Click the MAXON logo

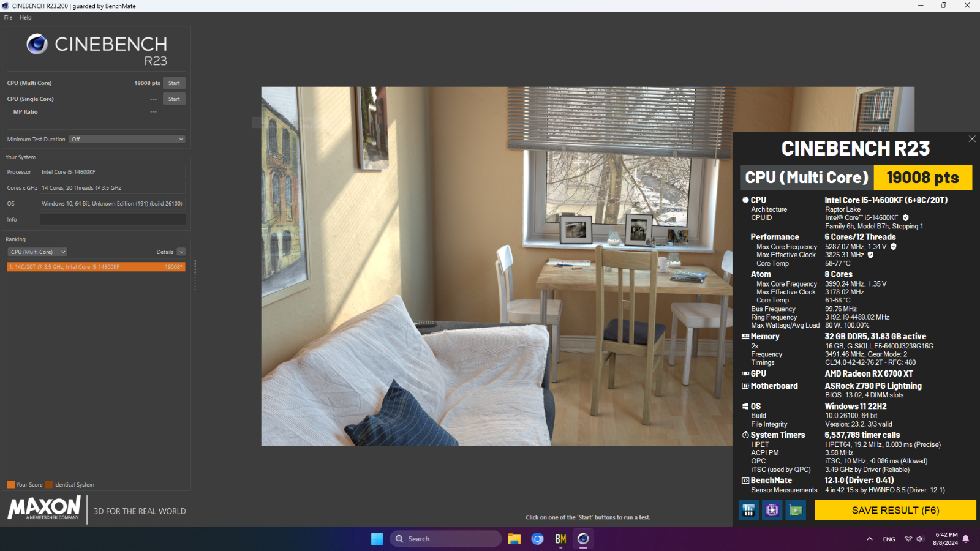(x=44, y=508)
